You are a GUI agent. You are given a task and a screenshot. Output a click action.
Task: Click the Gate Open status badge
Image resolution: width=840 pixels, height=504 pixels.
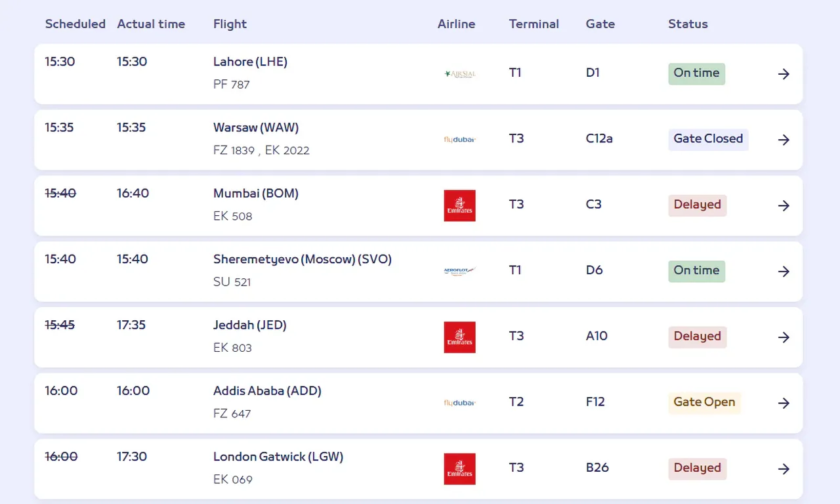704,402
